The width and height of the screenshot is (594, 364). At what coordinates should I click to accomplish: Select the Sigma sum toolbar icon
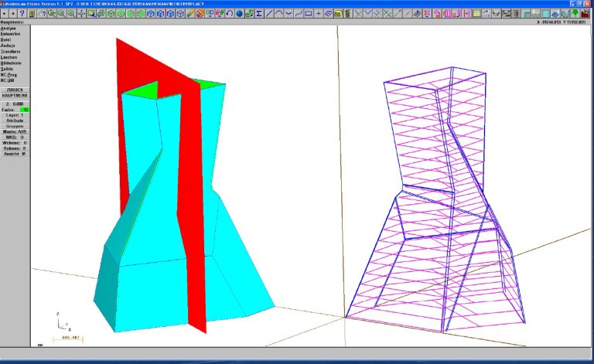(x=258, y=13)
